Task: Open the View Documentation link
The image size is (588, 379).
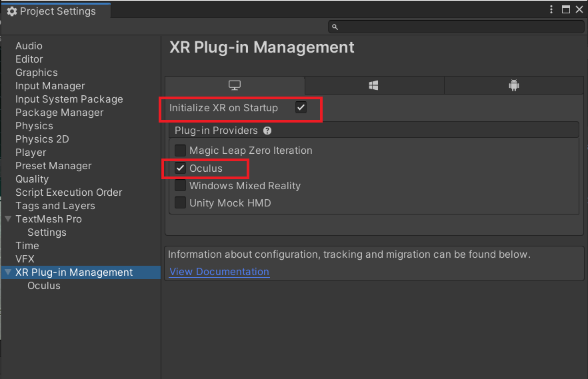Action: (219, 272)
